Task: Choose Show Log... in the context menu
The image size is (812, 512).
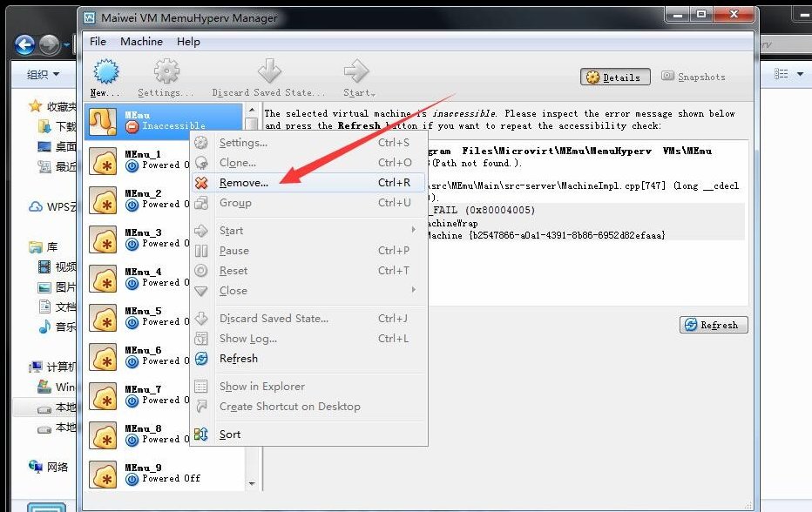Action: [x=308, y=339]
